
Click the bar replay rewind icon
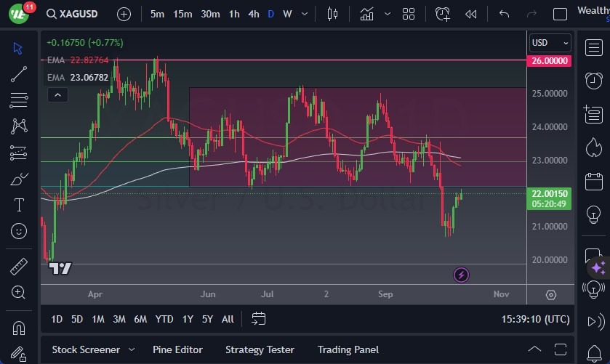471,14
